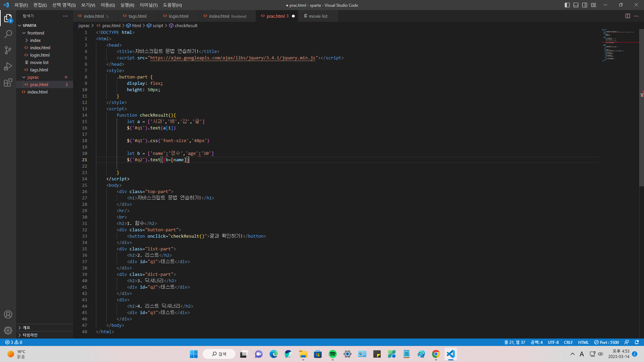644x362 pixels.
Task: Open the 편집(E) menu
Action: coord(40,5)
